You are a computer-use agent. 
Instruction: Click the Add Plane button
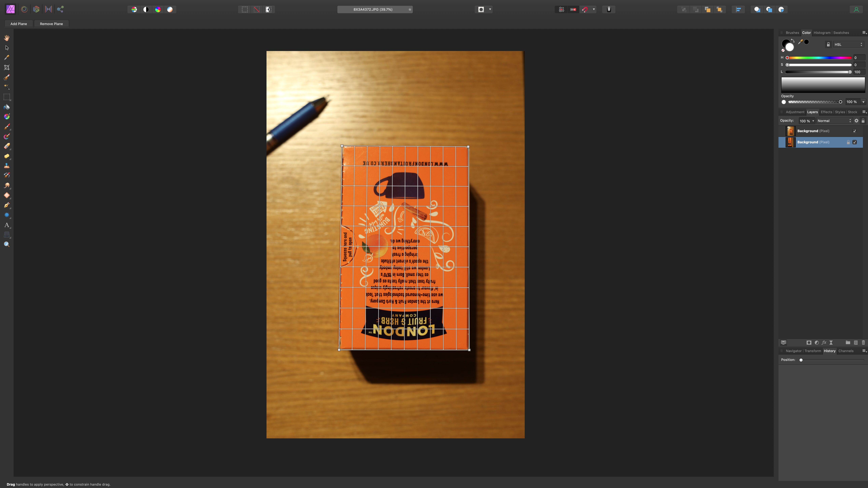(x=18, y=24)
